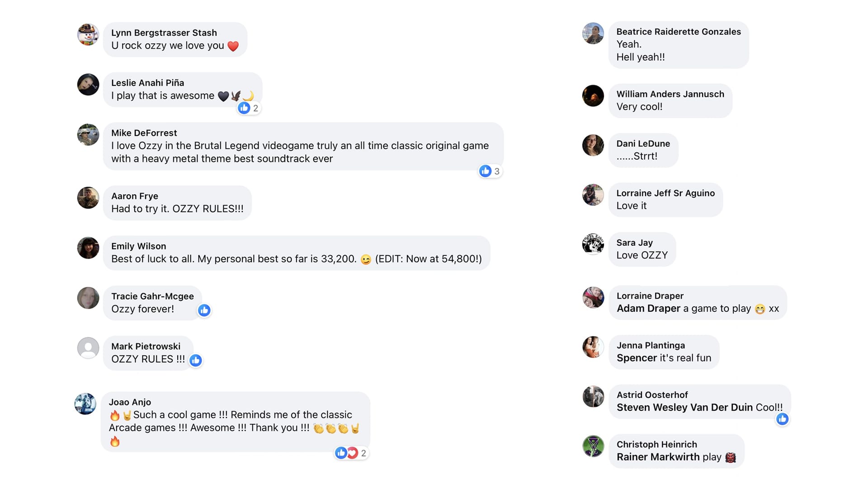Open tagged profile Adam Draper
This screenshot has width=868, height=488.
648,309
